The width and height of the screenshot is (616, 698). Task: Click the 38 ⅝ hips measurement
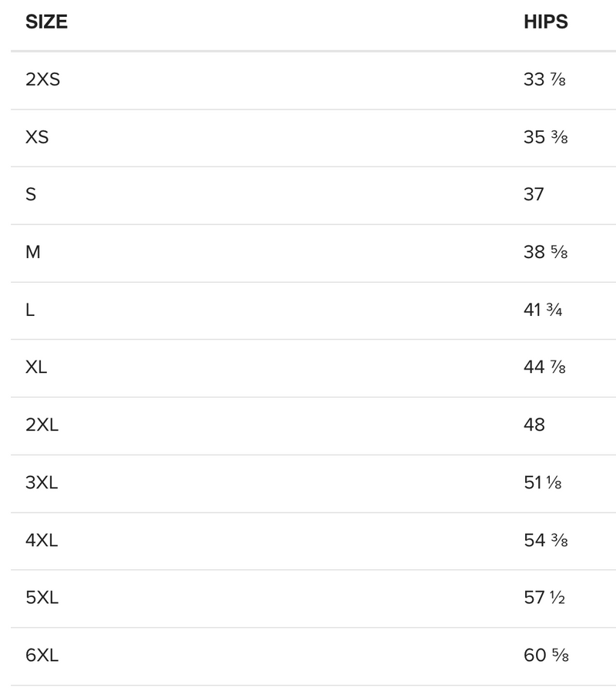[545, 252]
